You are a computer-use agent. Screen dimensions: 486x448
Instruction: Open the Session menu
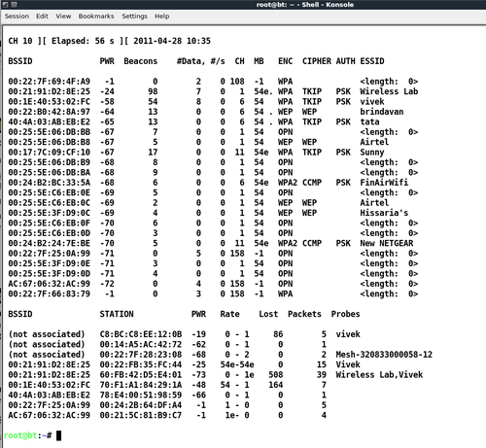(x=17, y=17)
